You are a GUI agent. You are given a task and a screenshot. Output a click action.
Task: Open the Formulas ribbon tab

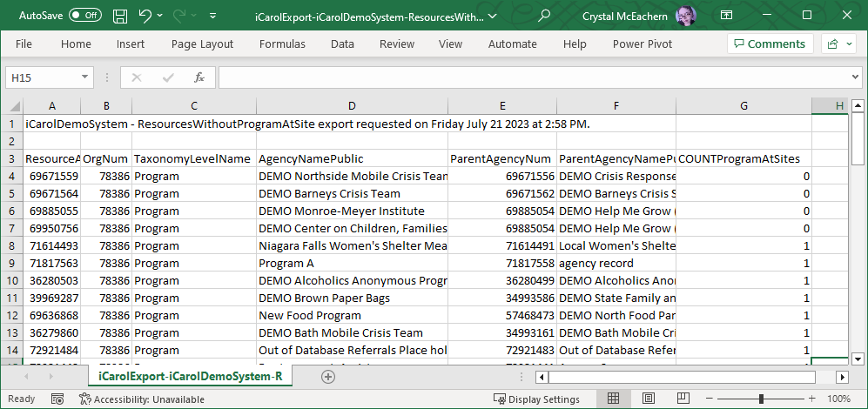282,44
